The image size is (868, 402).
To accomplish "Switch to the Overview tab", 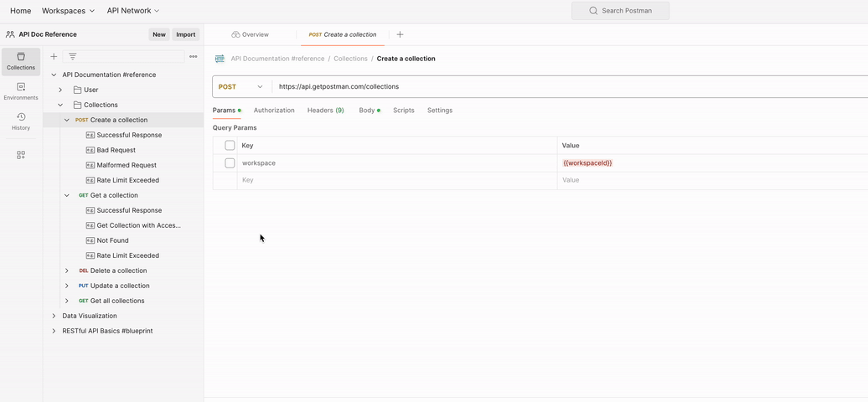I will point(251,34).
